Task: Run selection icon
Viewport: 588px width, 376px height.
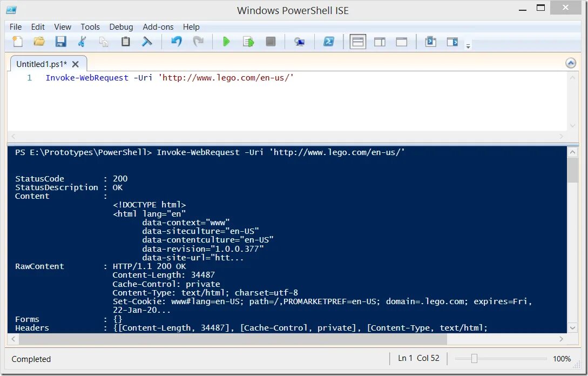Action: tap(248, 42)
